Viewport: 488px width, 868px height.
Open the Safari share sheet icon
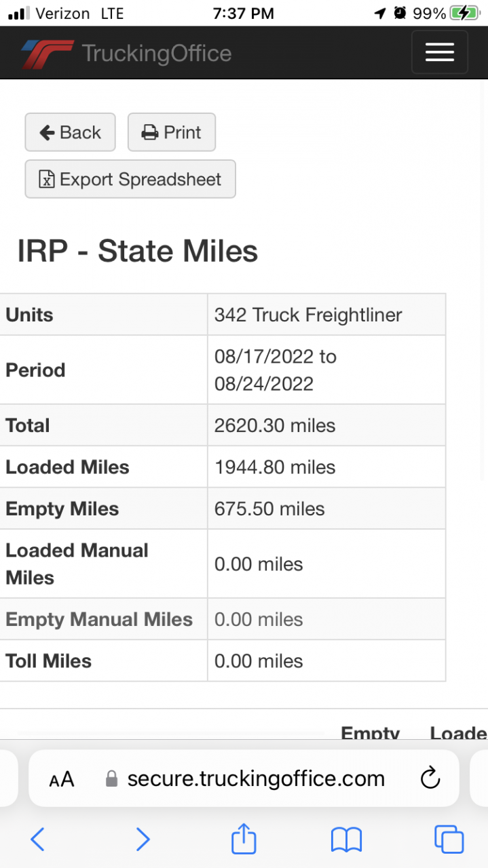[x=244, y=838]
